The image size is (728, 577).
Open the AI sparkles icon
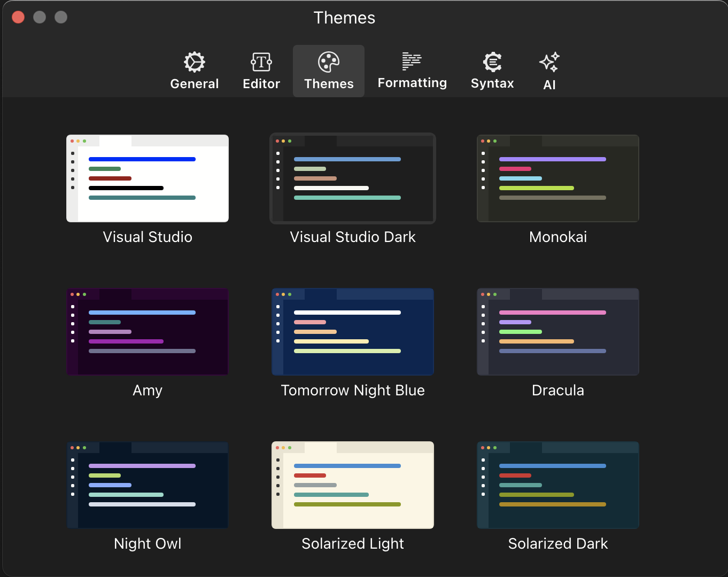click(549, 62)
